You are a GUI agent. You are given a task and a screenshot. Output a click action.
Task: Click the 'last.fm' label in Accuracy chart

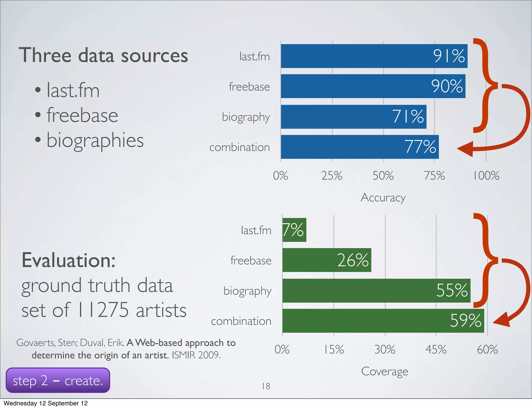click(255, 57)
